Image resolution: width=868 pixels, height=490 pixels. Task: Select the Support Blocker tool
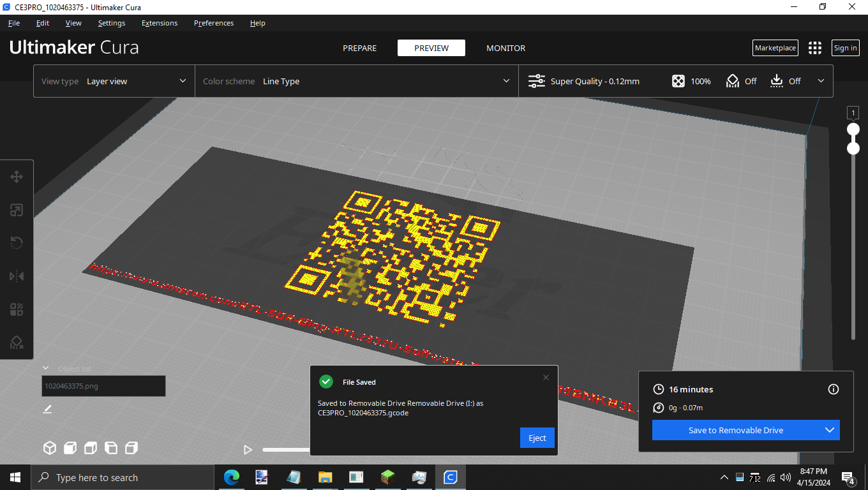click(x=17, y=343)
